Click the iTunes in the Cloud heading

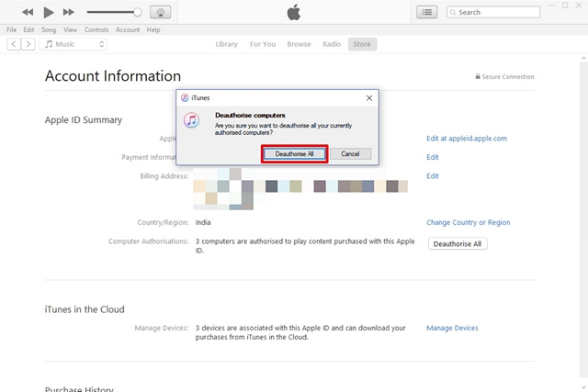(85, 309)
